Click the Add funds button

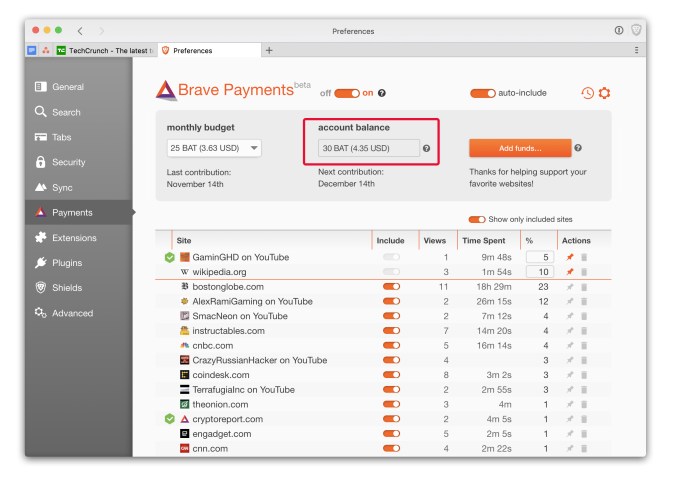(519, 148)
